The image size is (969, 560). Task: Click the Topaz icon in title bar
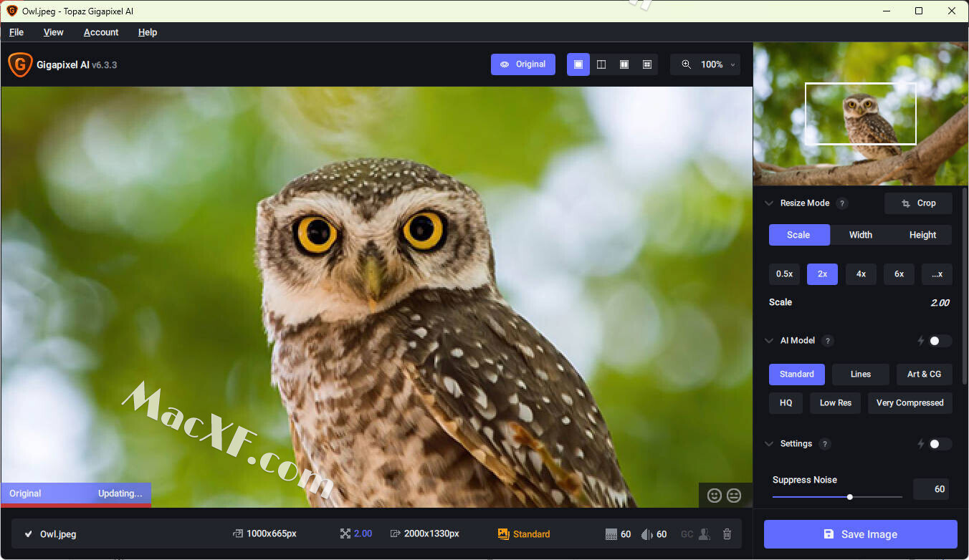coord(11,11)
